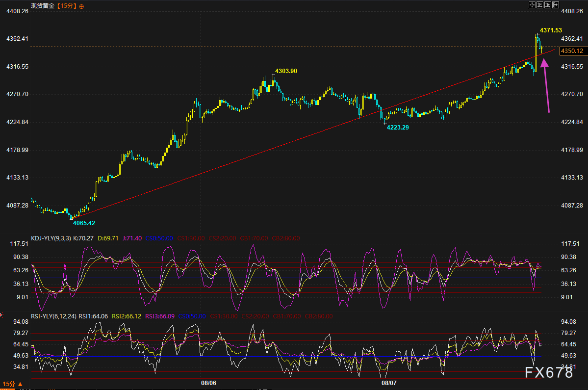This screenshot has height=390, width=588.
Task: Click the 4065.42 low price label
Action: (84, 223)
